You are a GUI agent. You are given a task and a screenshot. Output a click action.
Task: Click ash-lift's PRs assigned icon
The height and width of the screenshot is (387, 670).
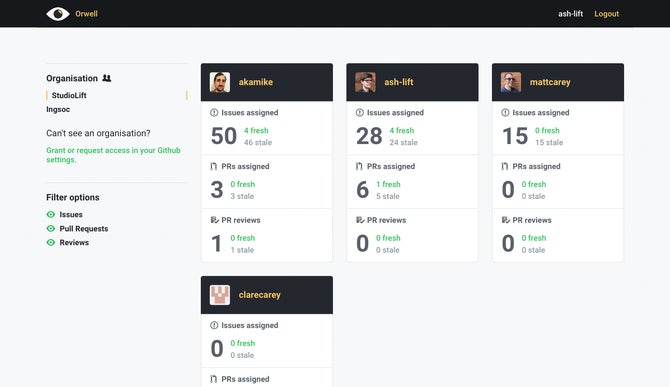pyautogui.click(x=359, y=166)
